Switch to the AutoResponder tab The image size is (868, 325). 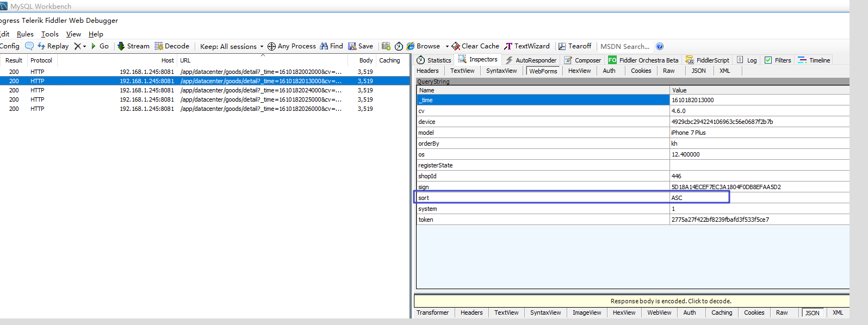(x=531, y=60)
